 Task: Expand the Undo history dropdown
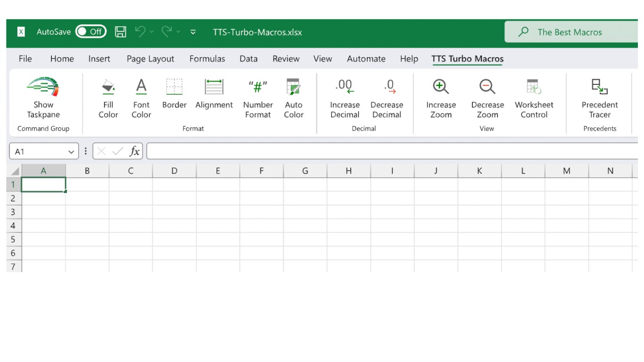point(152,32)
